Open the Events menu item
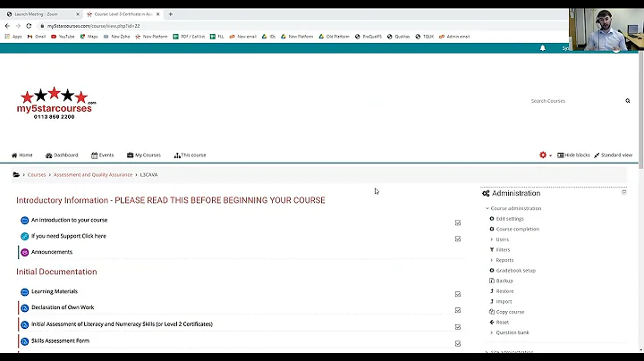This screenshot has height=361, width=644. [102, 155]
